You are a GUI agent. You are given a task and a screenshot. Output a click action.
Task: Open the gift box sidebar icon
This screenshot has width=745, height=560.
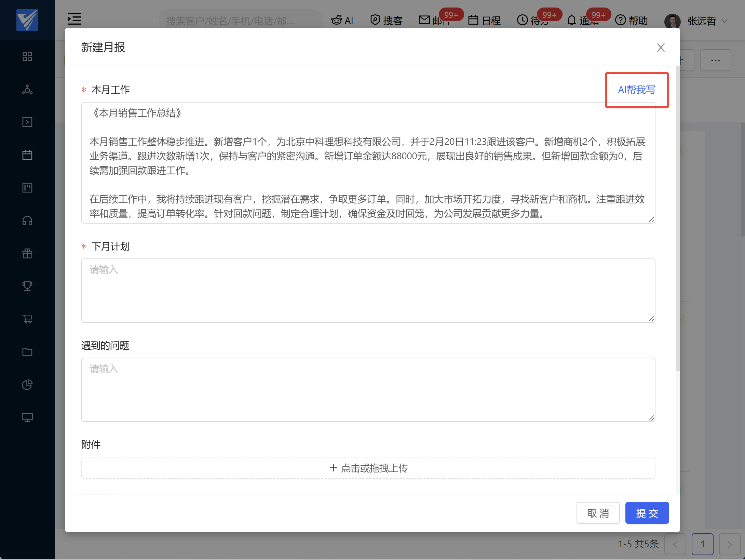27,253
